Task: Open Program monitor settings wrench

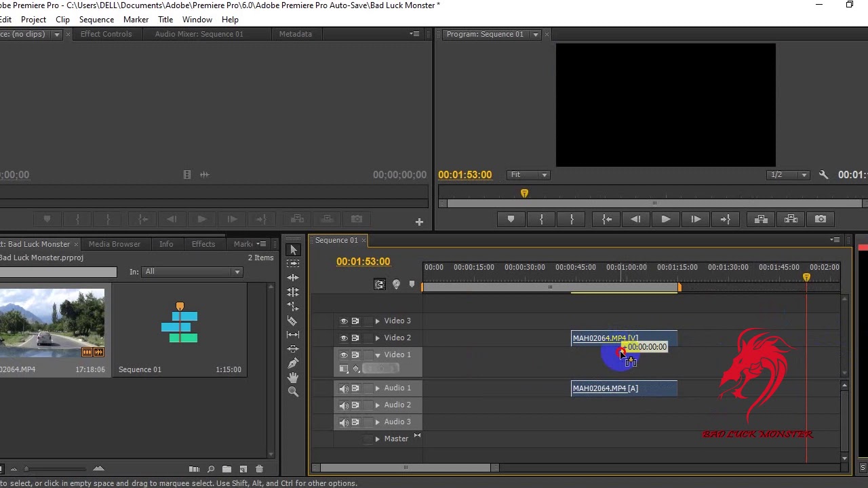Action: tap(823, 175)
